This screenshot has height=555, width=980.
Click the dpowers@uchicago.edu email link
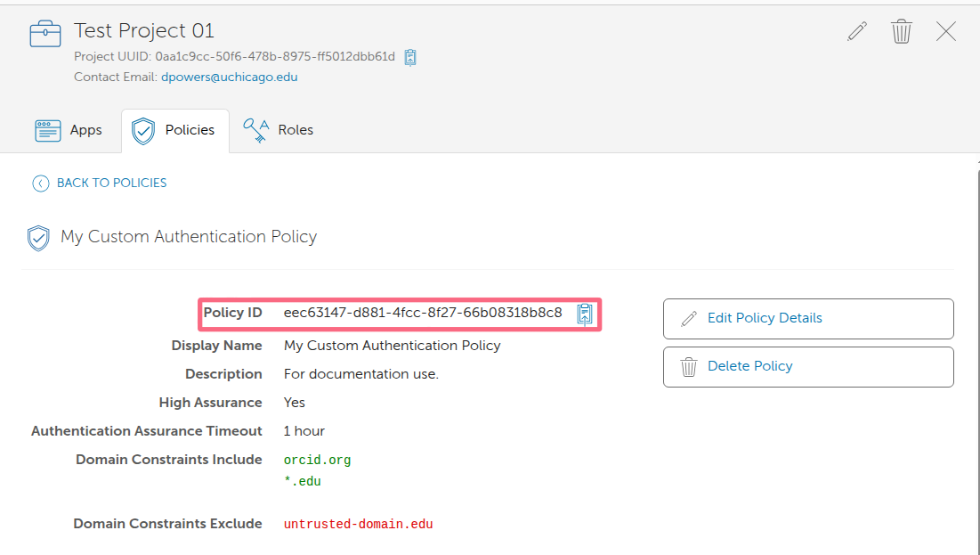click(229, 77)
